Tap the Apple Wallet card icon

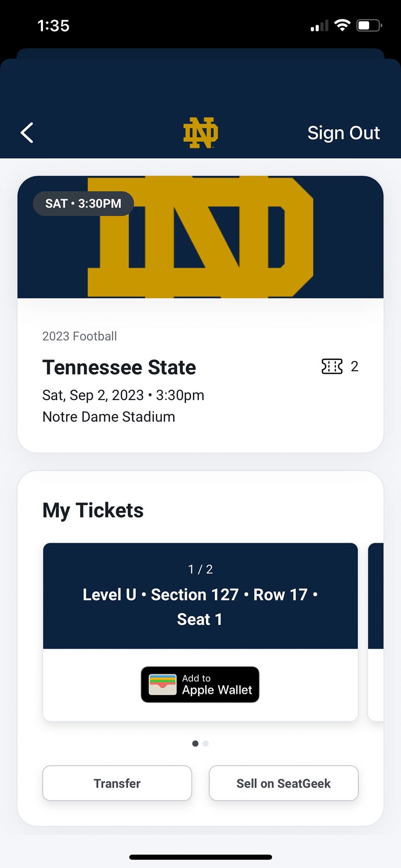pos(163,684)
